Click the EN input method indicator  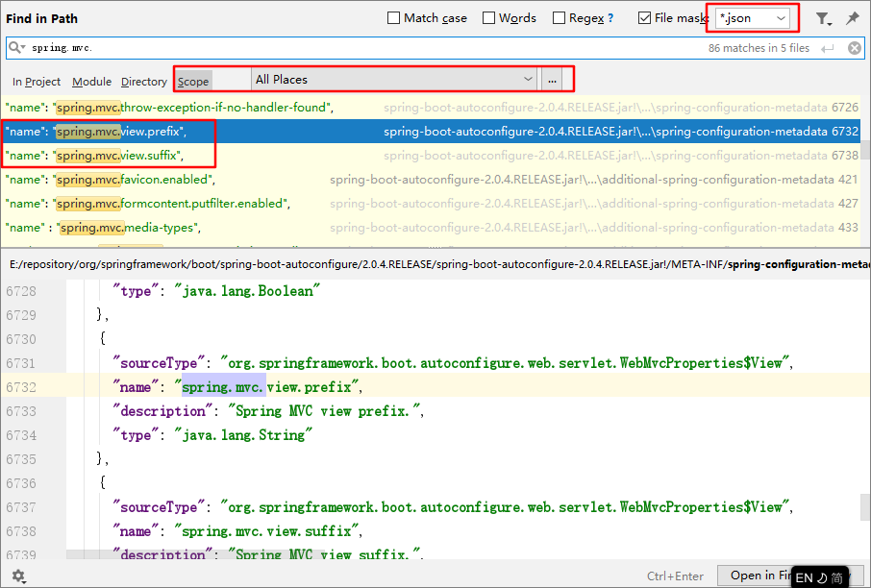tap(804, 577)
